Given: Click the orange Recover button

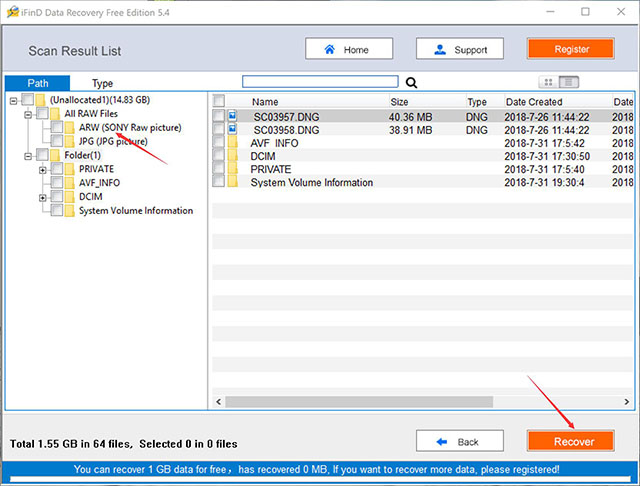Looking at the screenshot, I should coord(571,441).
